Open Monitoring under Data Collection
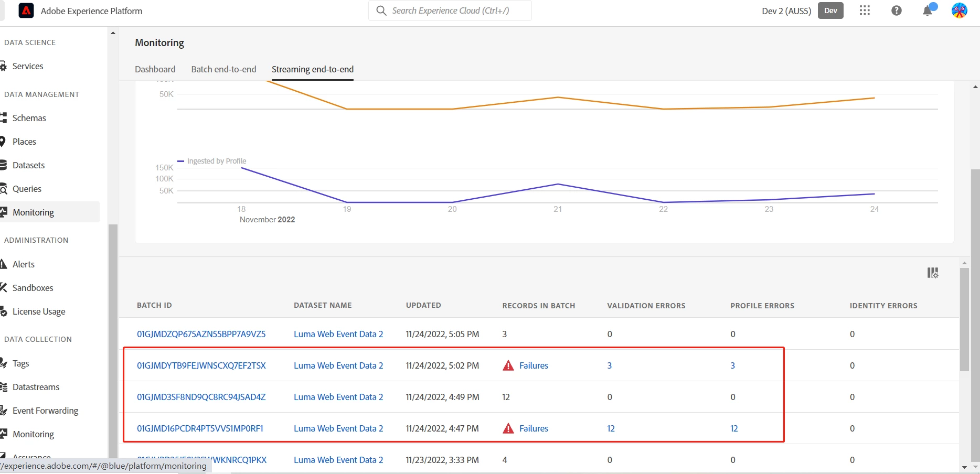The image size is (980, 474). coord(33,434)
